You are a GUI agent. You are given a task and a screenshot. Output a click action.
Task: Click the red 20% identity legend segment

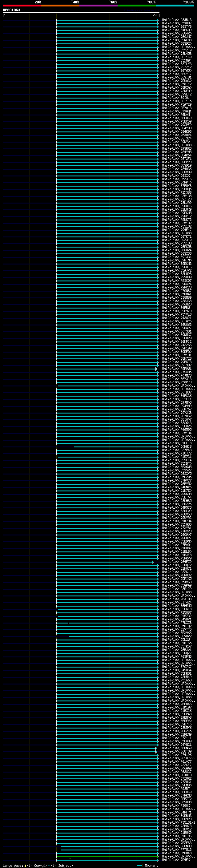coord(22,6)
